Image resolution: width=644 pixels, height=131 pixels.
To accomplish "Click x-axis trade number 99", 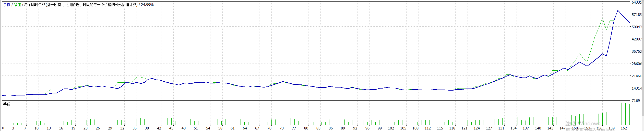I will click(380, 128).
